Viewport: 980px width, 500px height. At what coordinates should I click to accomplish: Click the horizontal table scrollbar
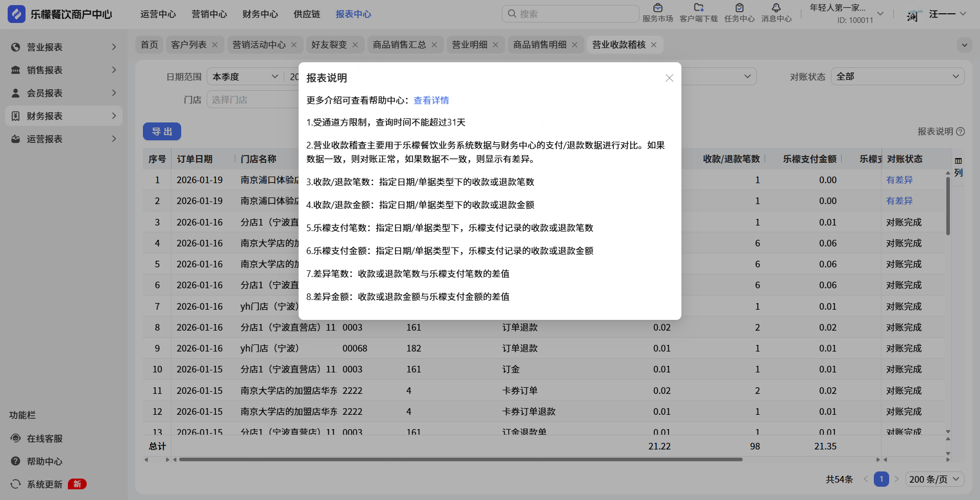[x=459, y=460]
